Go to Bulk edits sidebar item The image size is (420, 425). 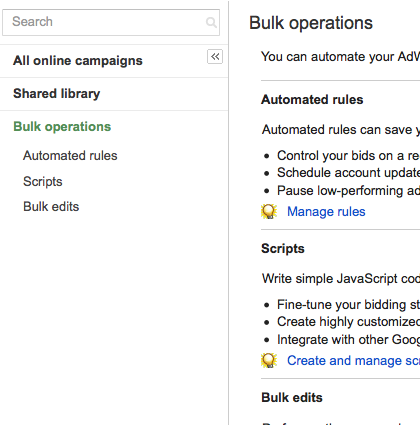click(x=51, y=207)
